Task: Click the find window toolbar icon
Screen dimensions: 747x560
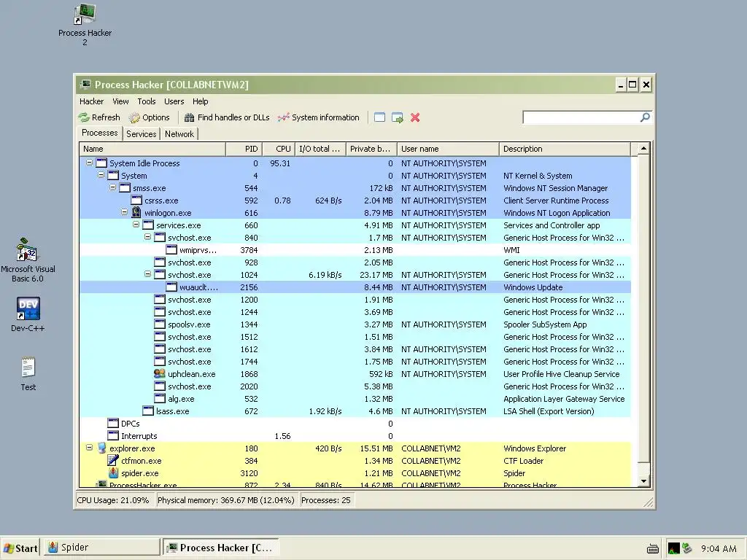Action: coord(379,117)
